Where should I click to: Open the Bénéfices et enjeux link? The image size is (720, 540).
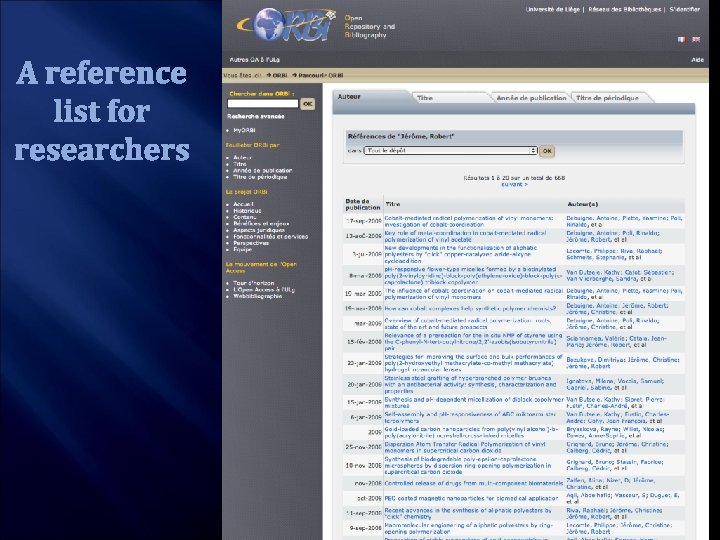click(x=261, y=224)
